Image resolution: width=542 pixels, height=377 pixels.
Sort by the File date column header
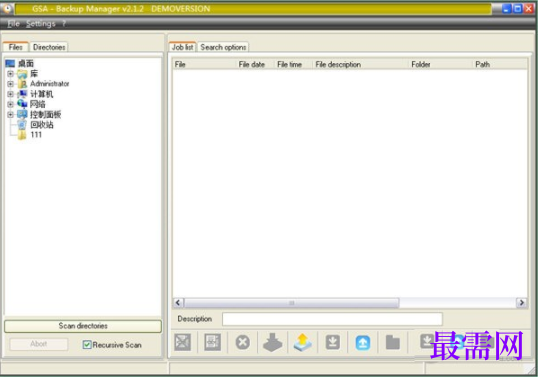point(255,64)
